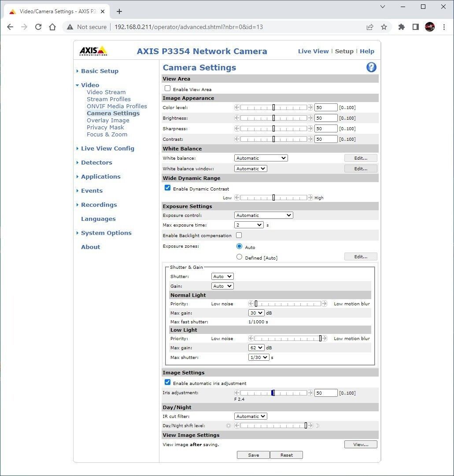Click the Iris adjustment value field
This screenshot has height=476, width=454.
326,393
